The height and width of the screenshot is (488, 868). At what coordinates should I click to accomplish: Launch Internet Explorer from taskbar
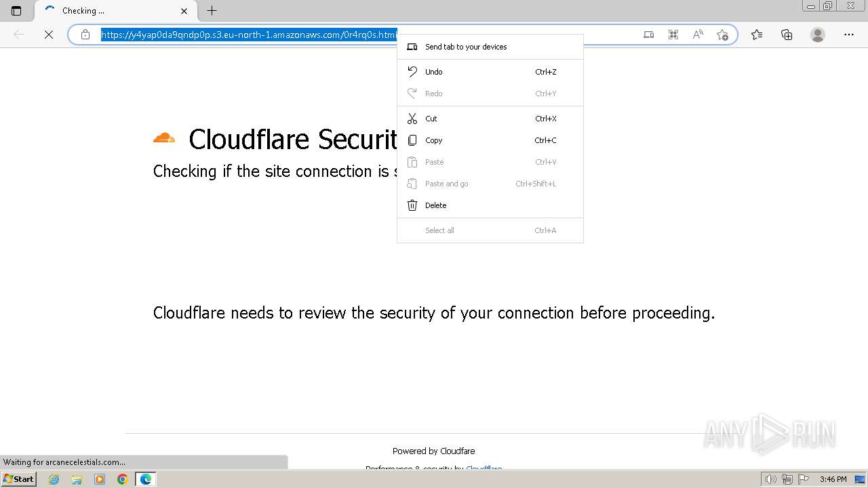[x=54, y=479]
